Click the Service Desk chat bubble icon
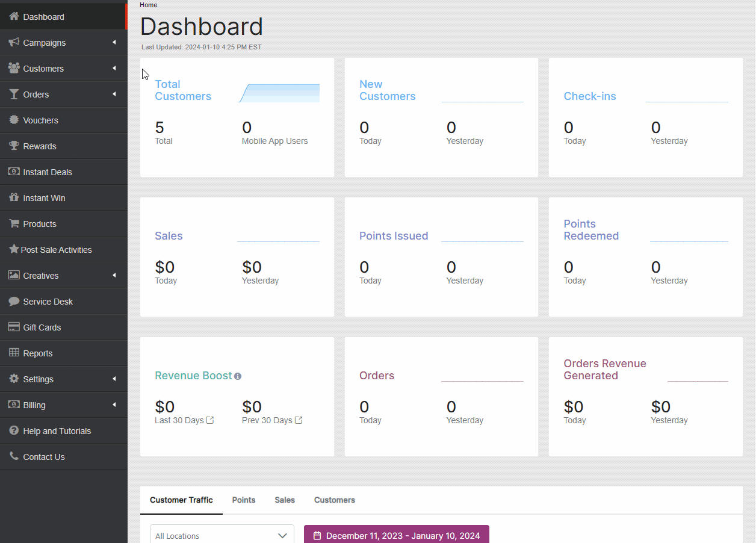The height and width of the screenshot is (543, 756). click(14, 301)
